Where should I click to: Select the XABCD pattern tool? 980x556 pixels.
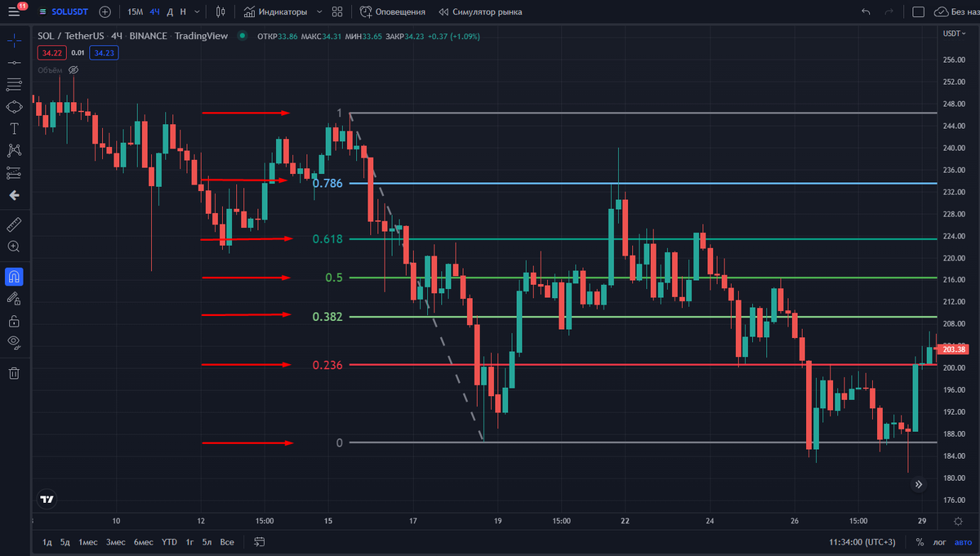pos(13,150)
